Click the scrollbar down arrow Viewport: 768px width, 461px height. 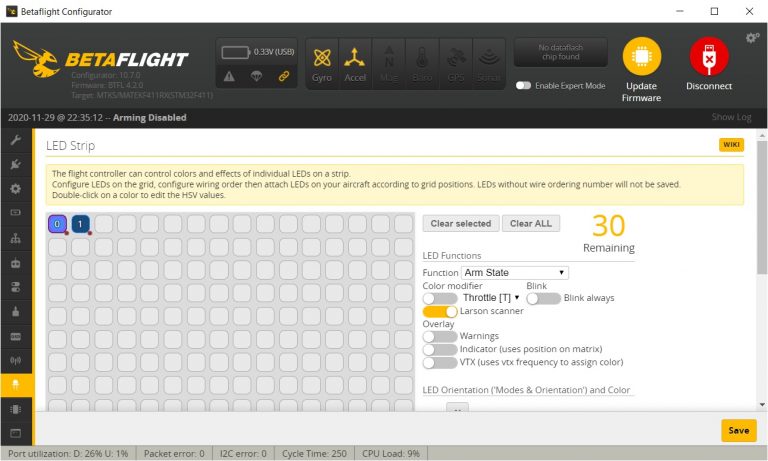coord(762,405)
